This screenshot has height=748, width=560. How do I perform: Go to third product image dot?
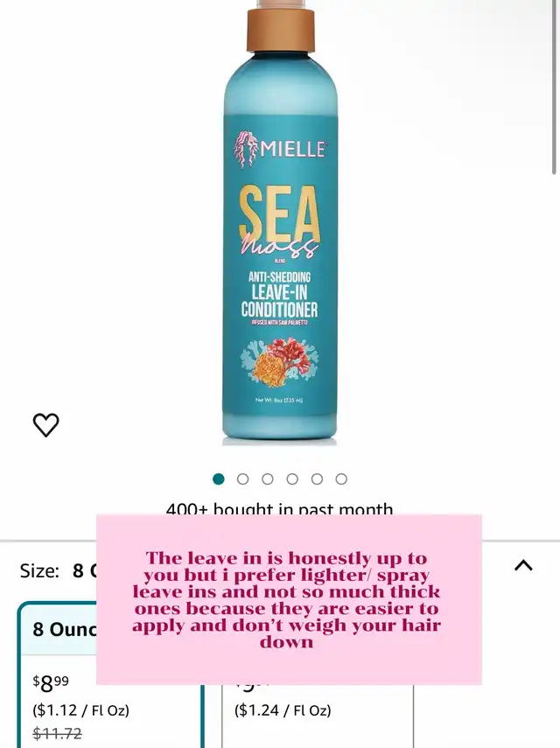(268, 479)
